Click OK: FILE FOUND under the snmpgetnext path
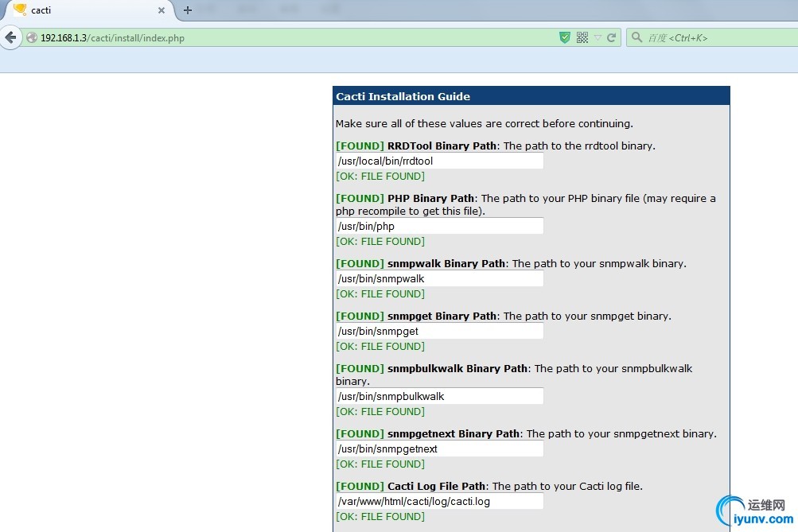The width and height of the screenshot is (798, 532). [x=380, y=464]
